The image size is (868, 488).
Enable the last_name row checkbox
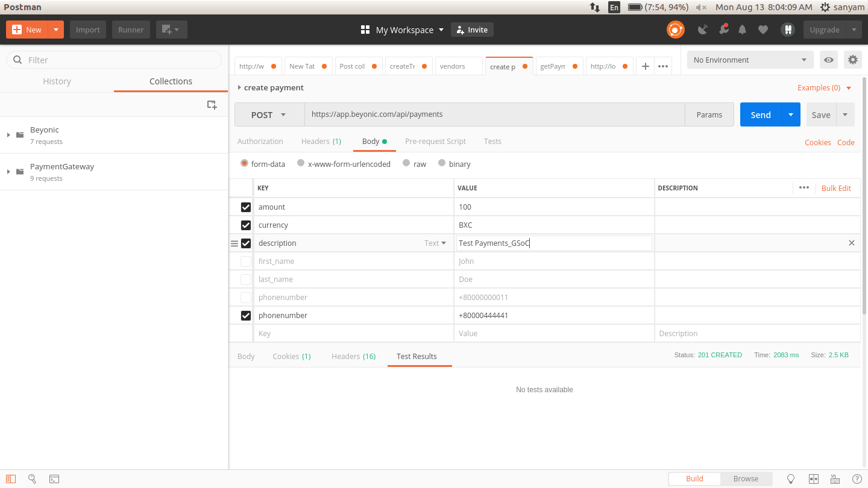tap(246, 280)
